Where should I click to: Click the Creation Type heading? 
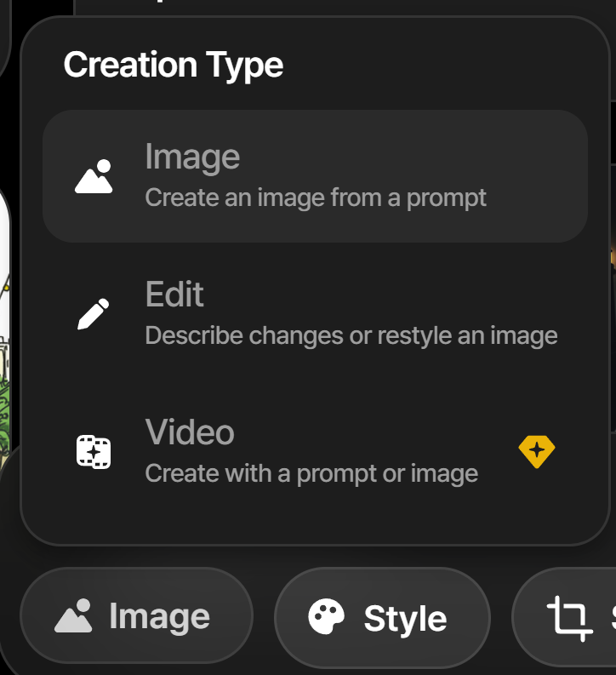[x=173, y=66]
